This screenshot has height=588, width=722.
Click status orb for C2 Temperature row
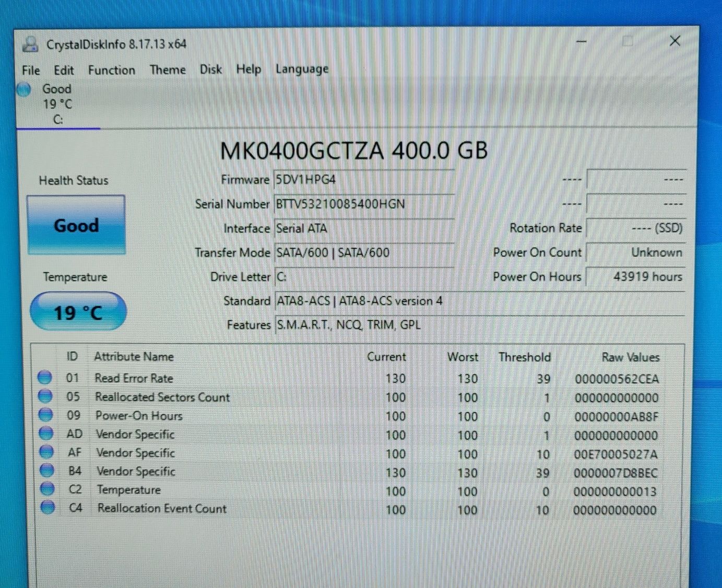pyautogui.click(x=48, y=489)
